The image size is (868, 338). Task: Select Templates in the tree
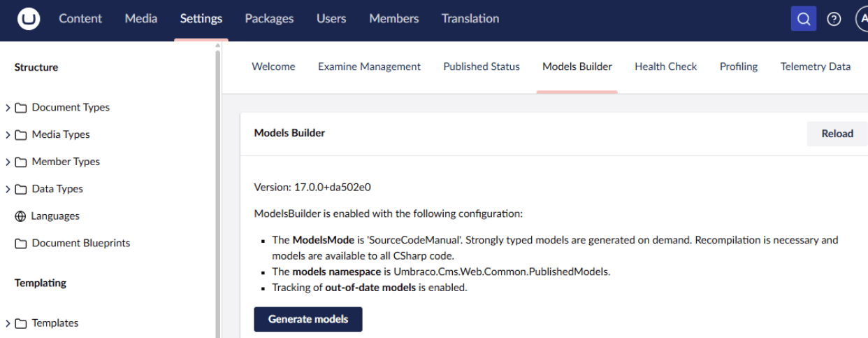[55, 323]
